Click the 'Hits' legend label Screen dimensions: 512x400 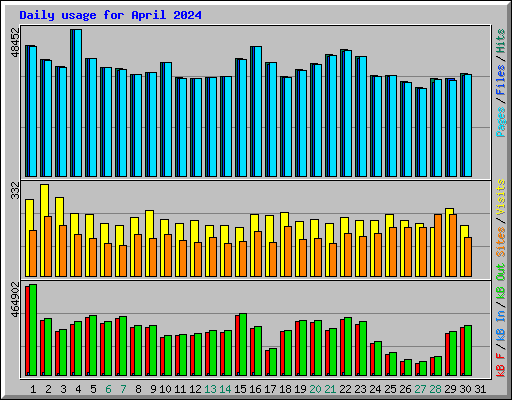coord(501,41)
